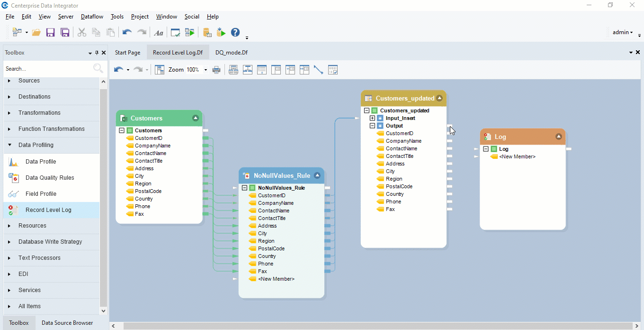This screenshot has width=644, height=330.
Task: Click the Open folder icon in main toolbar
Action: pyautogui.click(x=36, y=32)
